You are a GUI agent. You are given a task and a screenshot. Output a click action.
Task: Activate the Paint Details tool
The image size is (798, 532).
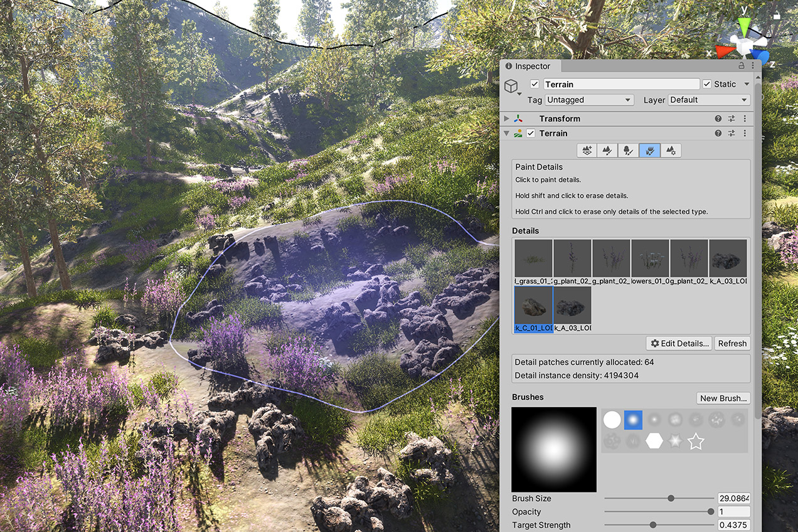coord(649,151)
